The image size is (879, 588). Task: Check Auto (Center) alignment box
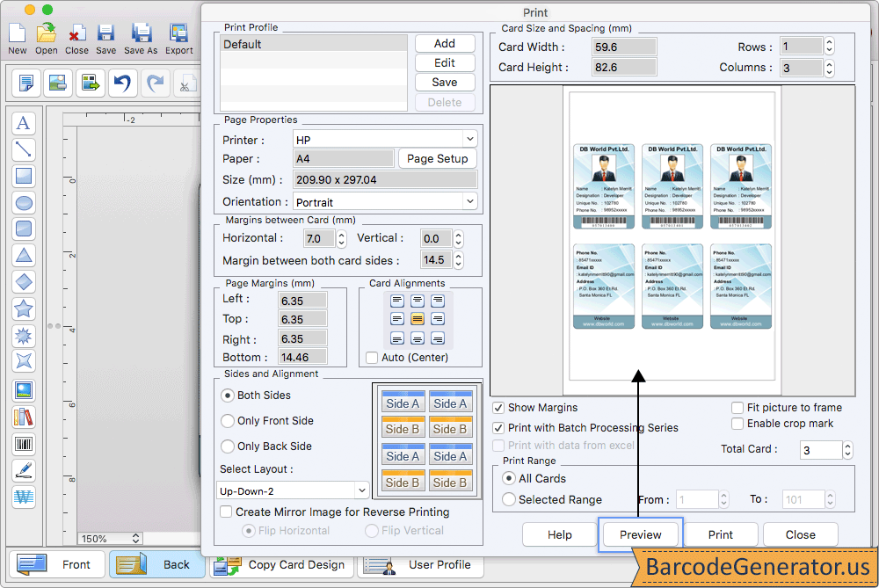click(372, 358)
